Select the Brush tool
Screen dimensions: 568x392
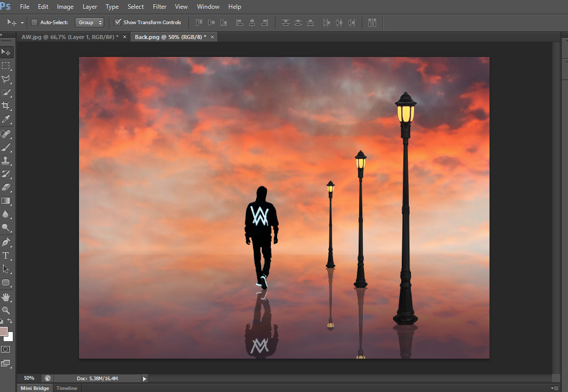point(6,147)
